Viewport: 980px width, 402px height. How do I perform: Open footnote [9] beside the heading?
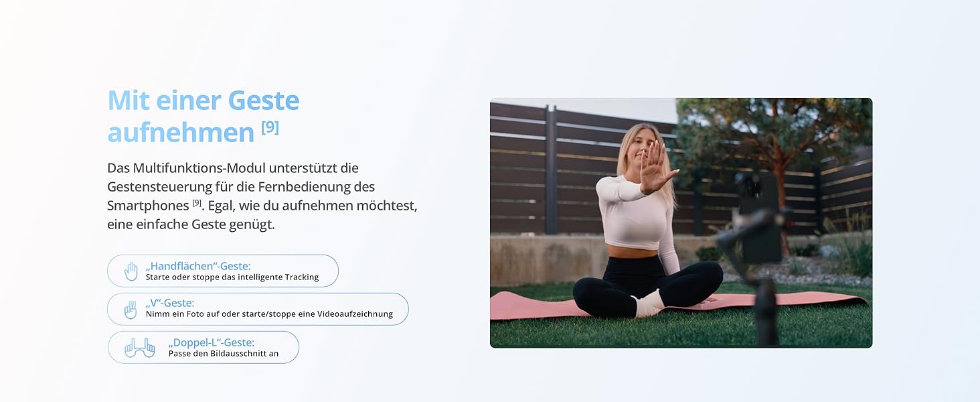tap(270, 127)
